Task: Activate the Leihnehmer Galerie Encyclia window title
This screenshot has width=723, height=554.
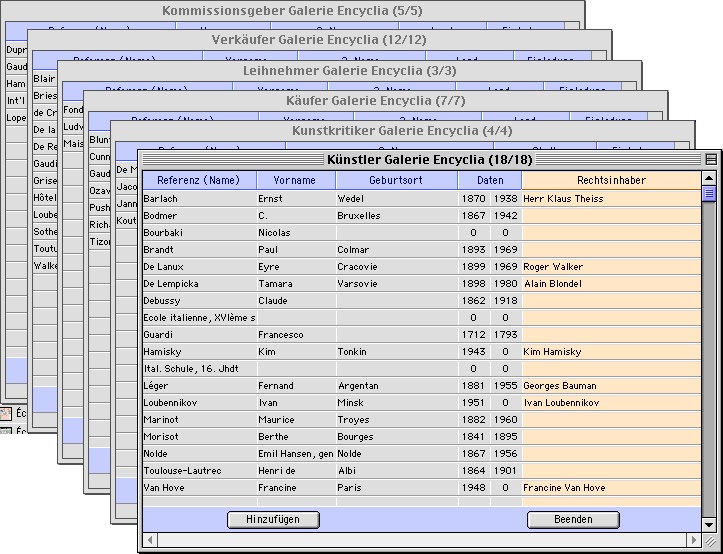Action: (350, 71)
